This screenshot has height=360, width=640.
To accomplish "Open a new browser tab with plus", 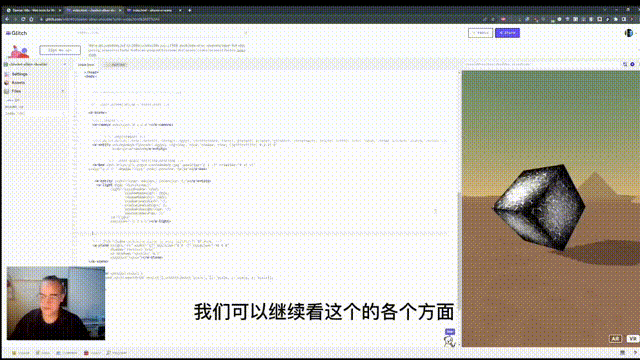I will (189, 10).
